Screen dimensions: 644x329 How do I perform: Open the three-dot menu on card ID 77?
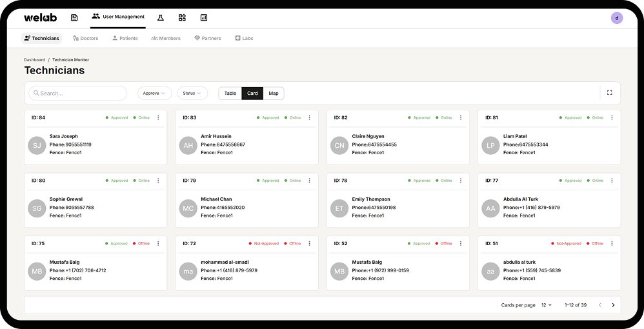point(612,181)
